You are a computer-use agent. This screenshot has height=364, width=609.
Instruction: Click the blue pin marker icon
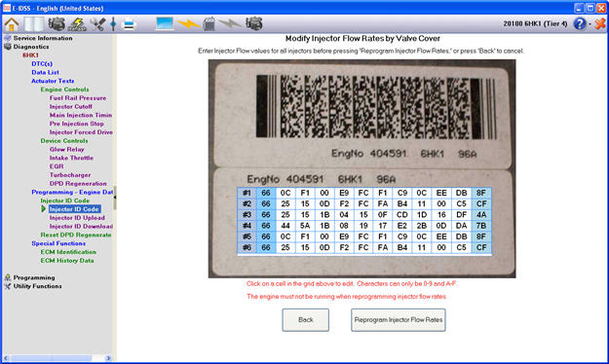tap(113, 24)
